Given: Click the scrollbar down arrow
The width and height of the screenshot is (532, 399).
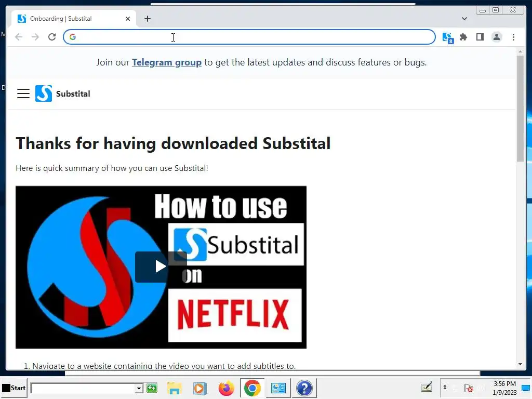Looking at the screenshot, I should click(520, 364).
